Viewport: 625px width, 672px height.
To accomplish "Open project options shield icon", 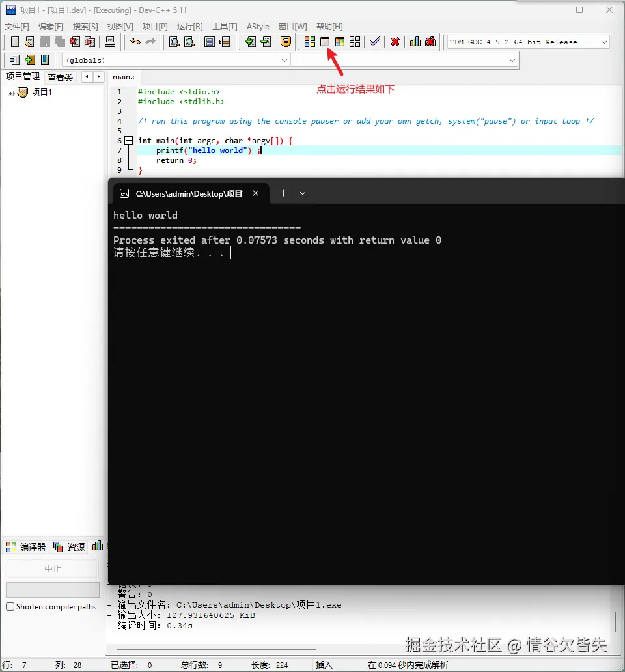I will (286, 42).
